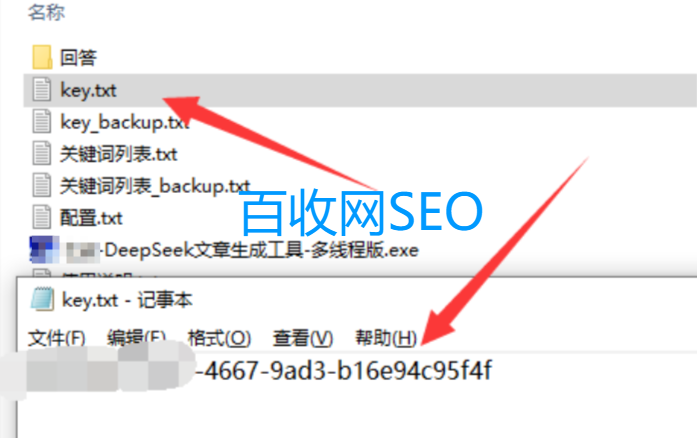This screenshot has height=438, width=697.
Task: Click the 名称 column header
Action: pyautogui.click(x=46, y=12)
